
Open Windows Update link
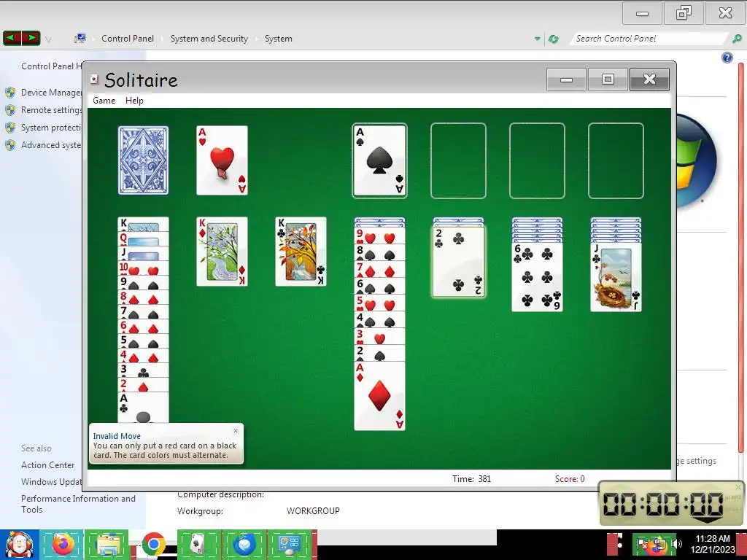pyautogui.click(x=52, y=482)
